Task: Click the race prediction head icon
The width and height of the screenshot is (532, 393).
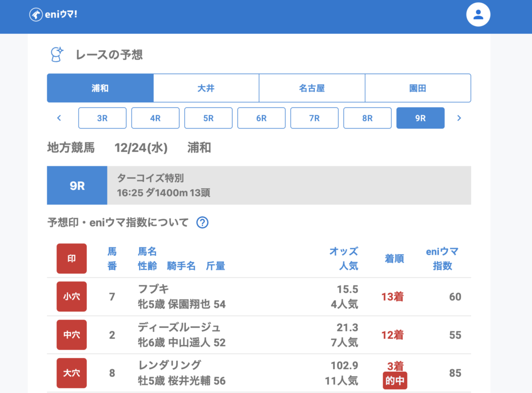Action: coord(56,54)
